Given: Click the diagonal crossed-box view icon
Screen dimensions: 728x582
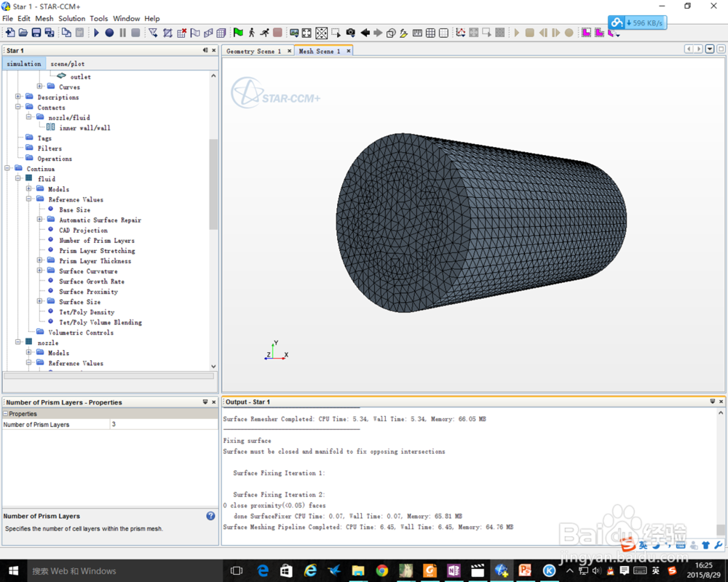Looking at the screenshot, I should point(321,33).
